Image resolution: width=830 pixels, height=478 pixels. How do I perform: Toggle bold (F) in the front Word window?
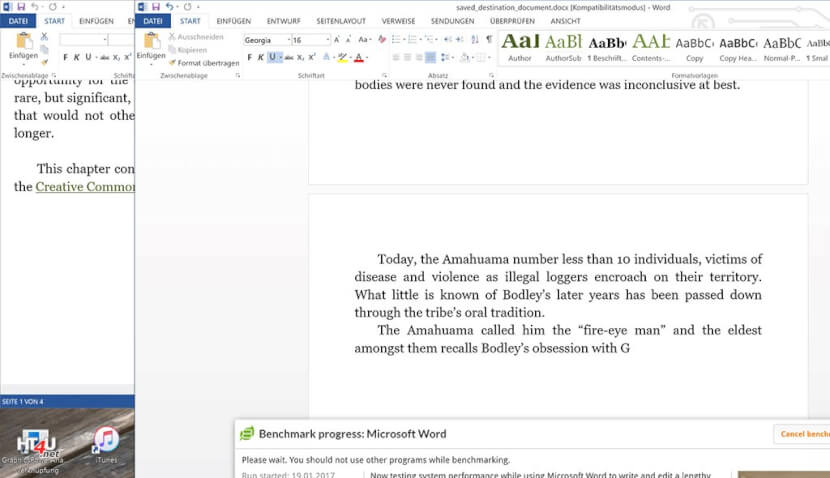coord(249,57)
